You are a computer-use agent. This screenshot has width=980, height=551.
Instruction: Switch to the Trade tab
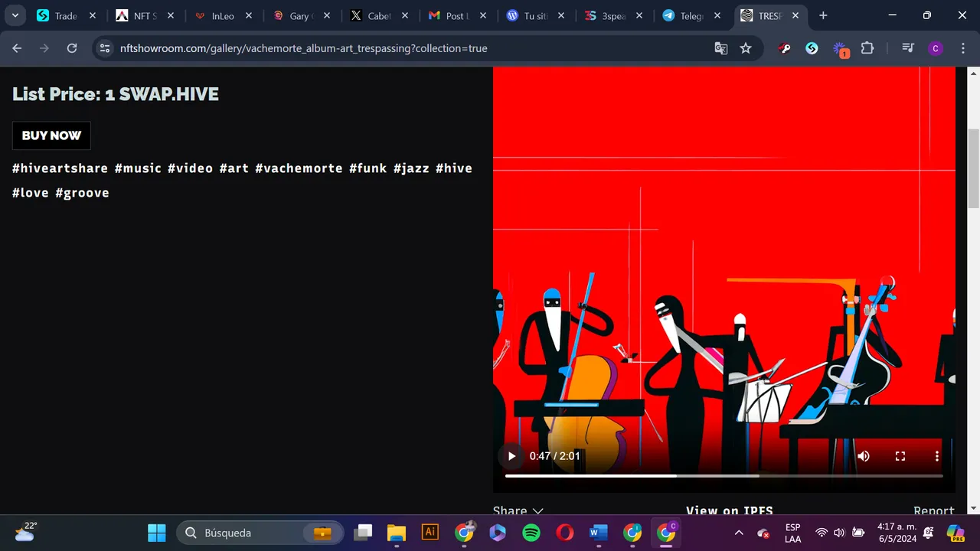click(65, 15)
